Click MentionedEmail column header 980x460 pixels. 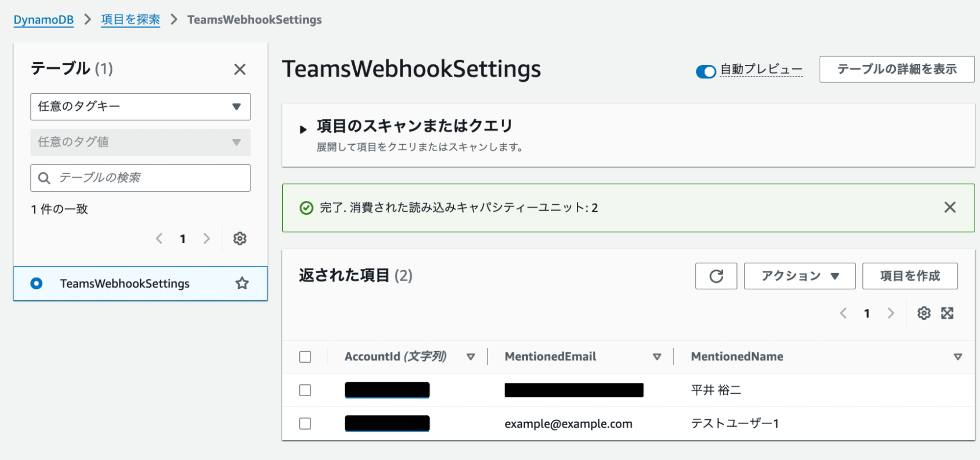(x=550, y=357)
